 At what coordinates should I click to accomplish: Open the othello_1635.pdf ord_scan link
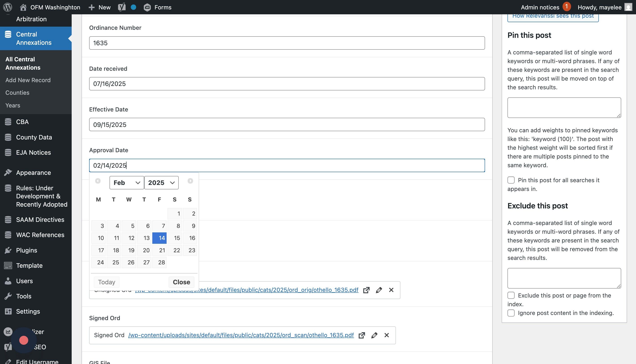click(241, 335)
